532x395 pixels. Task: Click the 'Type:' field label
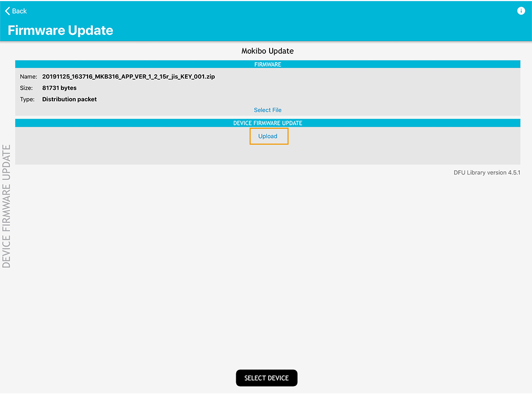27,100
